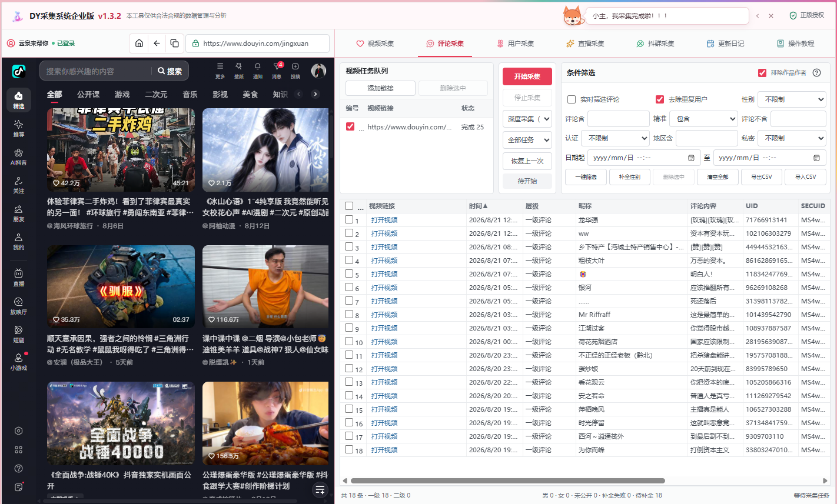
Task: Toggle the 实时筛选评论 checkbox
Action: click(572, 99)
